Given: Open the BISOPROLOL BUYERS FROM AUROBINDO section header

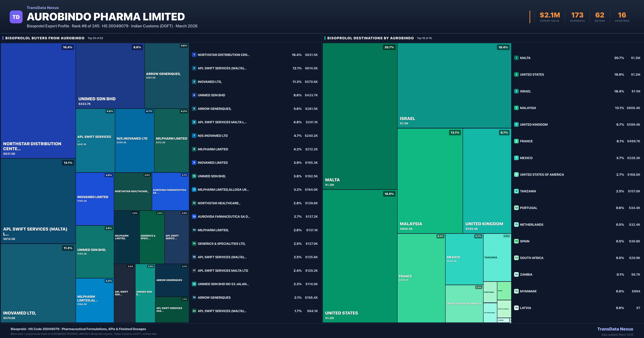Looking at the screenshot, I should (45, 38).
